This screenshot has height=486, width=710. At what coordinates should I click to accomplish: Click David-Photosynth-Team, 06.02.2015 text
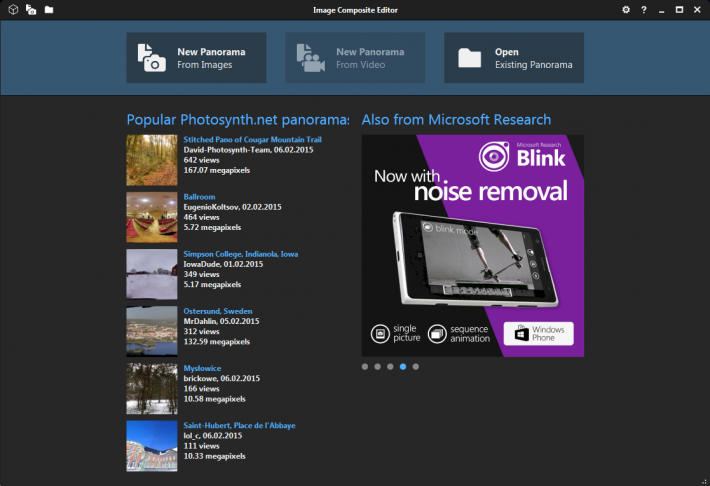click(x=248, y=150)
